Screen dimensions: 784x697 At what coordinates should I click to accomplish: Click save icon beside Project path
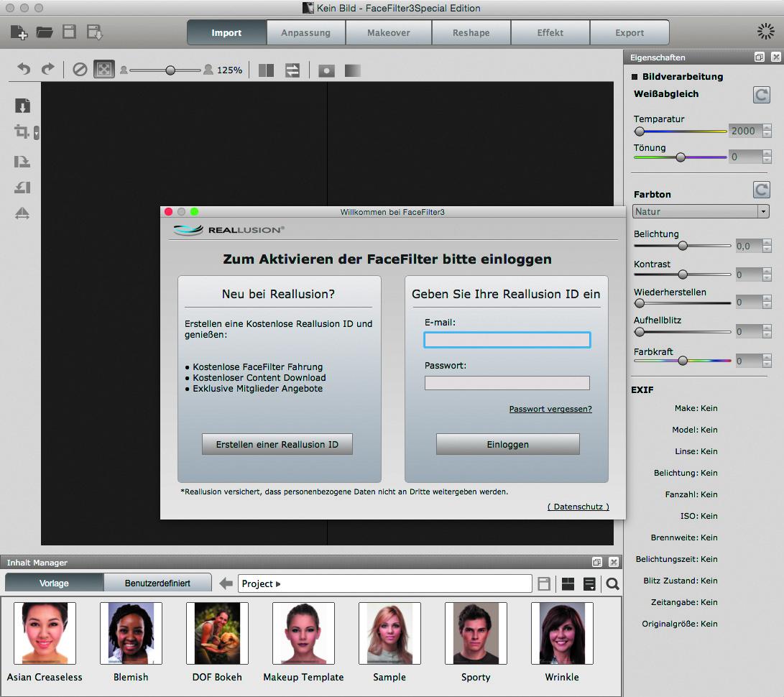(x=544, y=583)
